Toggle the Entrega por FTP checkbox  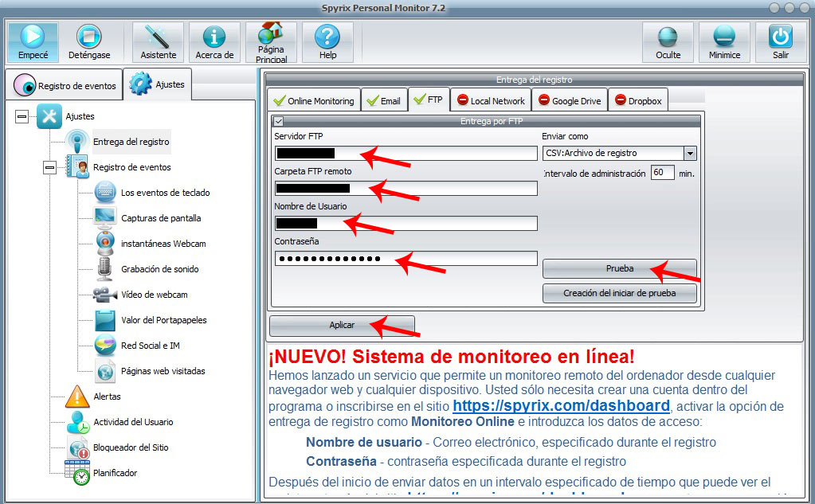coord(279,121)
